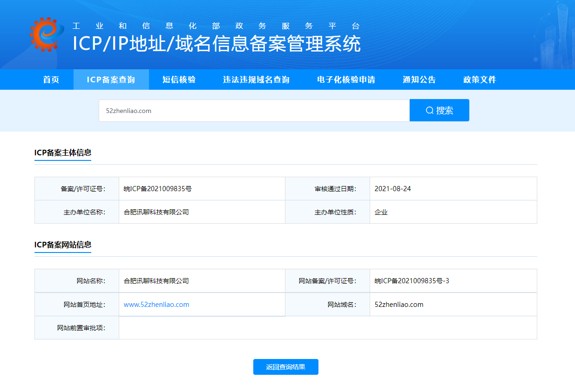
Task: Click the 返回查询结果 button
Action: tap(285, 367)
